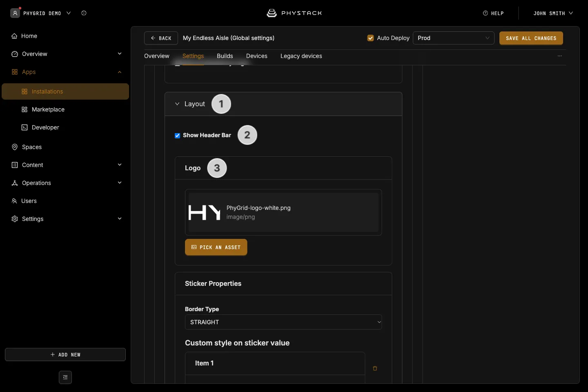Screen dimensions: 588x392
Task: Click the info icon beside PhyGrid Demo
Action: [x=84, y=13]
